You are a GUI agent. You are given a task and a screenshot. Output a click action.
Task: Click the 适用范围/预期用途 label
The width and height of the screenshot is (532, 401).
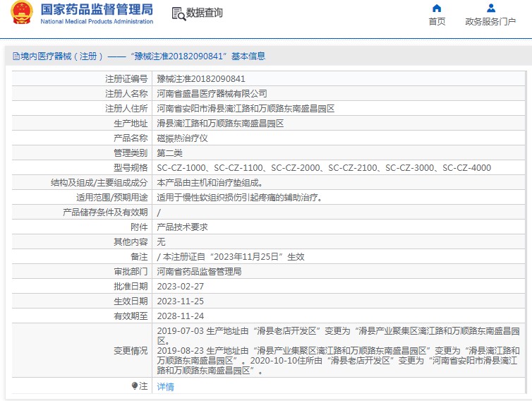112,198
